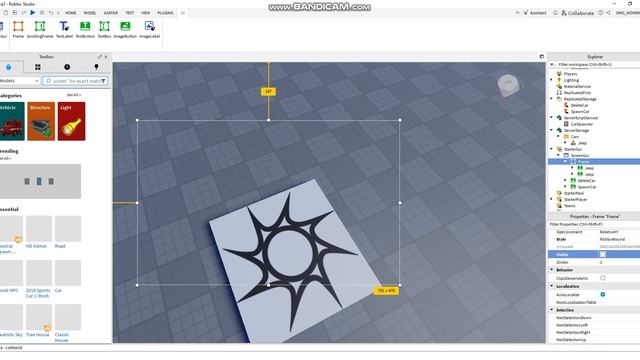
Task: Open the Assistant button
Action: click(x=535, y=13)
